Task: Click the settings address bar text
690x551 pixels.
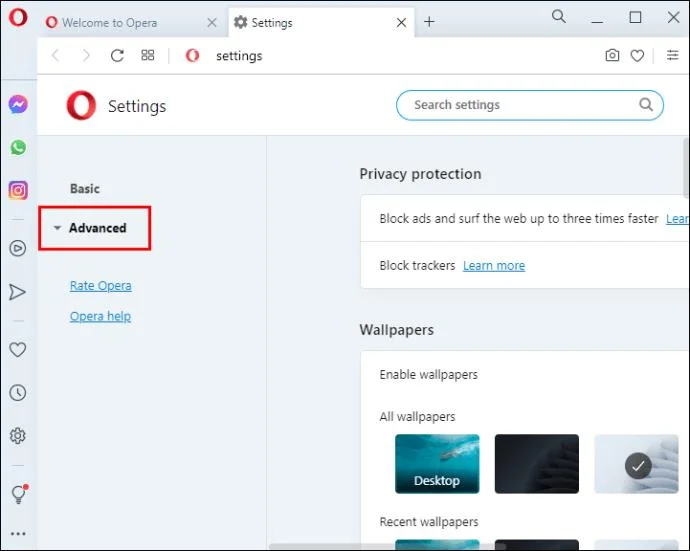Action: click(239, 56)
